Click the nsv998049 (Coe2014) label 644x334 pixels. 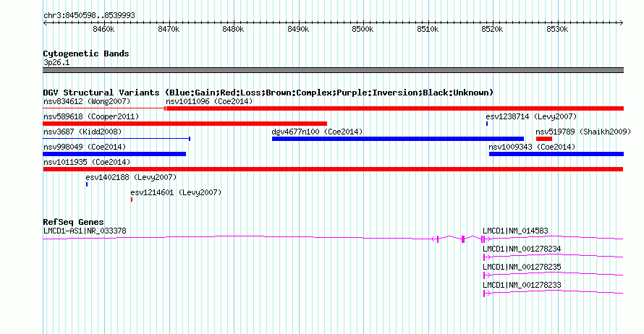pos(85,147)
